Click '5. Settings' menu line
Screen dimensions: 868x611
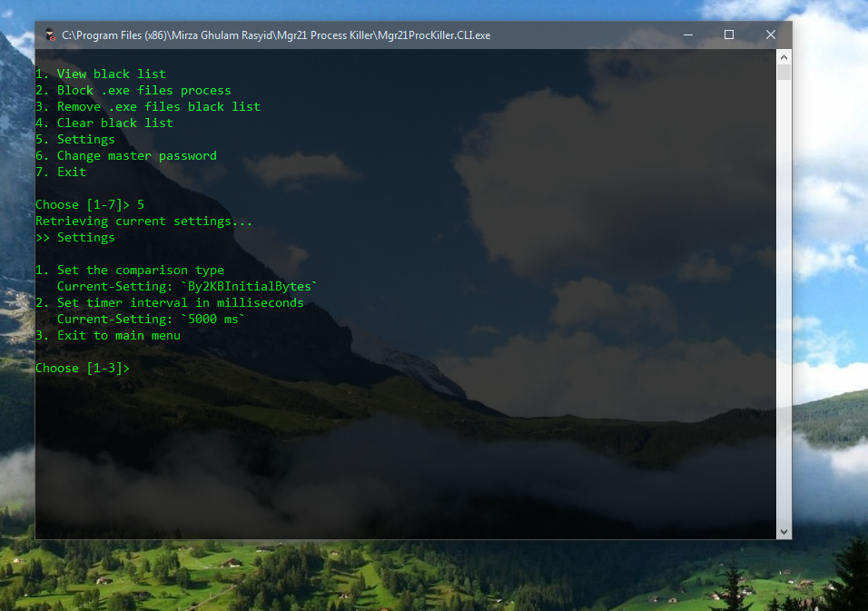point(75,140)
